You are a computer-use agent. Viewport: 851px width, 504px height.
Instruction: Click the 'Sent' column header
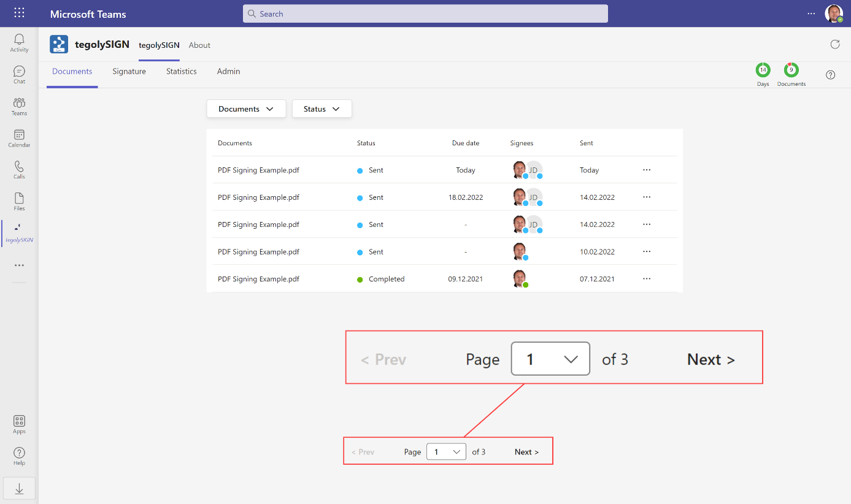(x=587, y=143)
